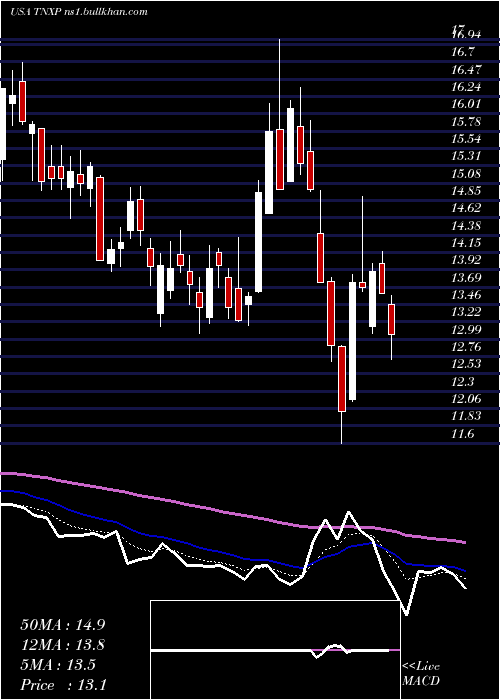500x700 pixels.
Task: Select the 13.22 price axis label
Action: 467,312
